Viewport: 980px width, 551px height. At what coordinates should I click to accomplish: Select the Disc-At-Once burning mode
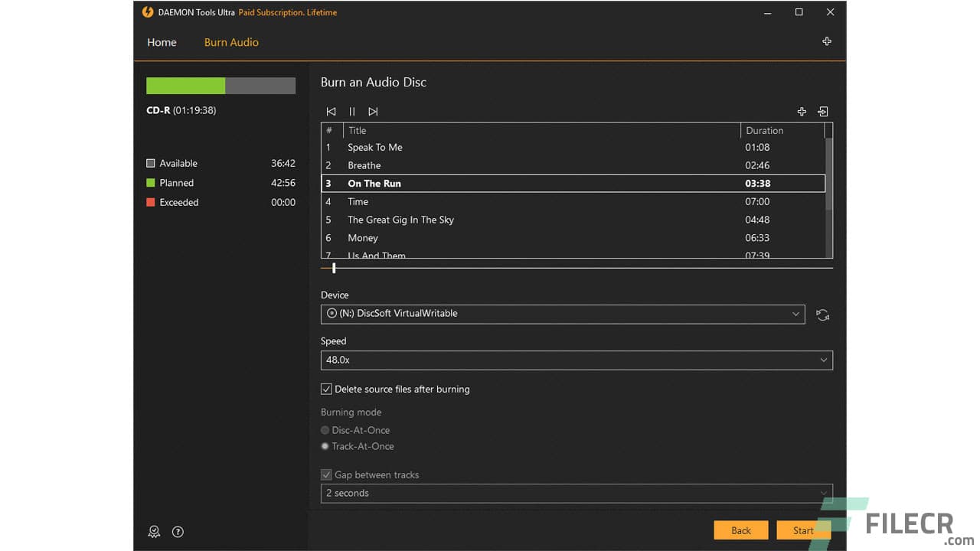click(325, 430)
